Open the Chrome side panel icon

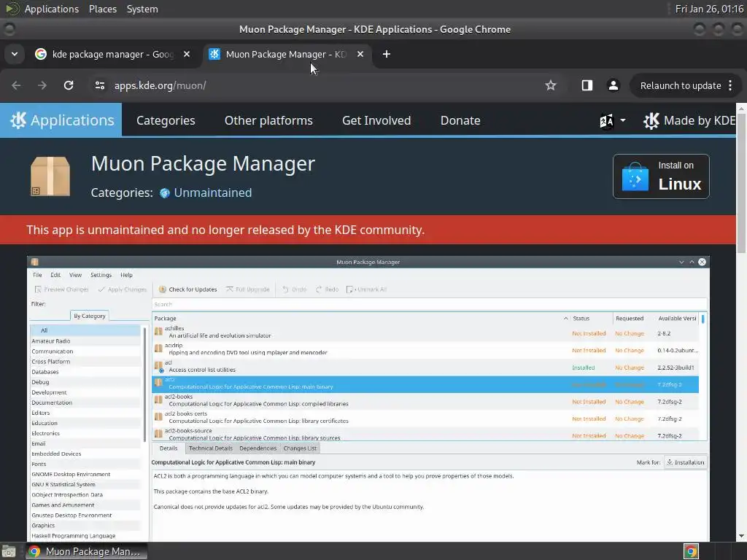(x=587, y=86)
